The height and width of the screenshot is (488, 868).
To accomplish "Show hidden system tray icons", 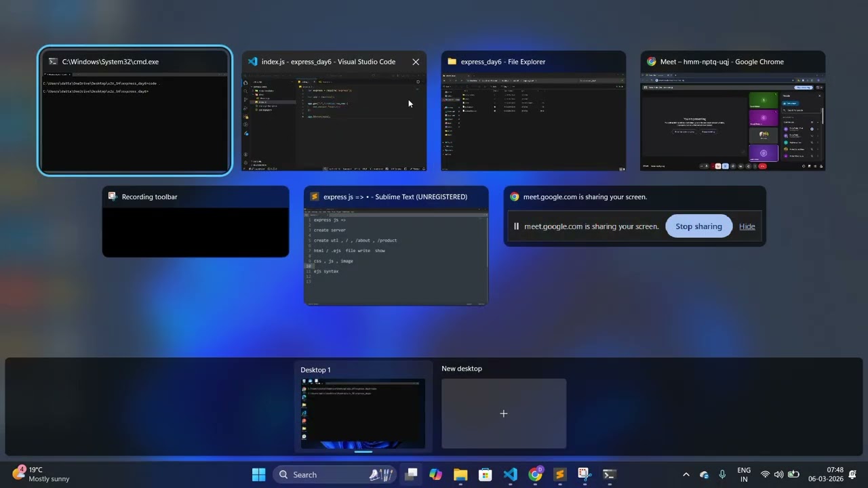I will tap(686, 474).
